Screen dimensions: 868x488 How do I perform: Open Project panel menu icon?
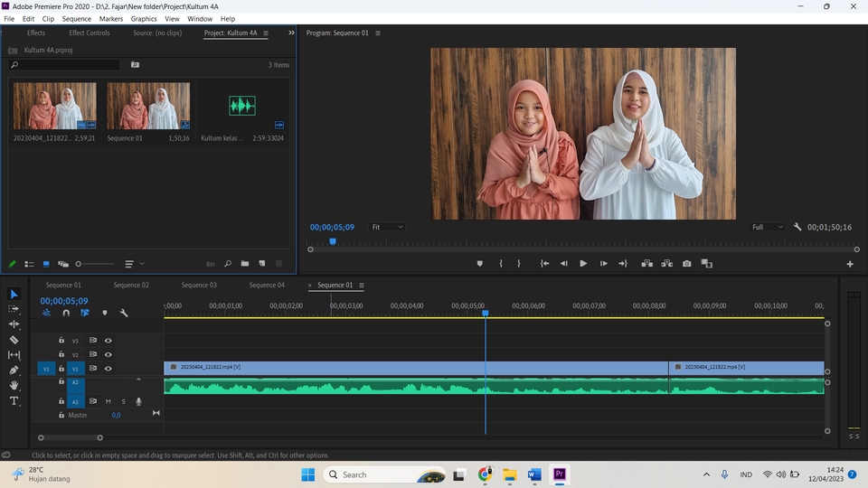pyautogui.click(x=266, y=33)
